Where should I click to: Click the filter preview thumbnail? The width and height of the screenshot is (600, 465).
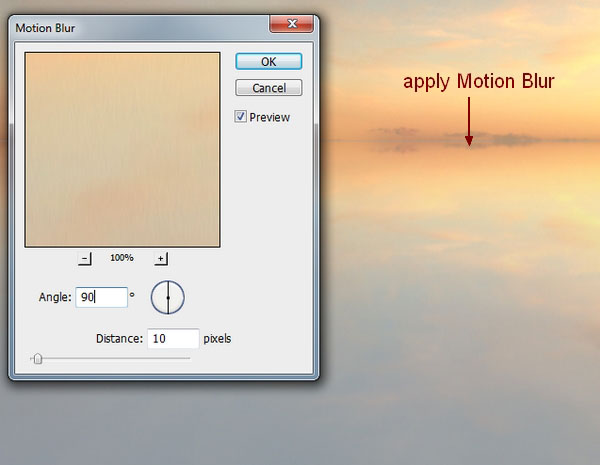pos(122,149)
